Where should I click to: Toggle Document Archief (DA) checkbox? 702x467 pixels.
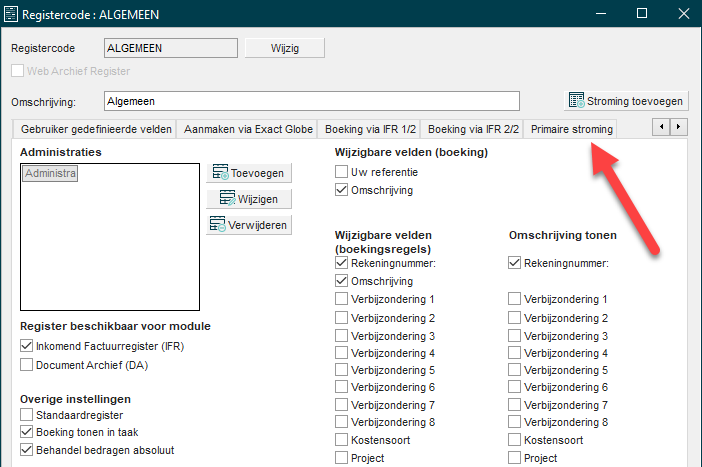[x=27, y=365]
